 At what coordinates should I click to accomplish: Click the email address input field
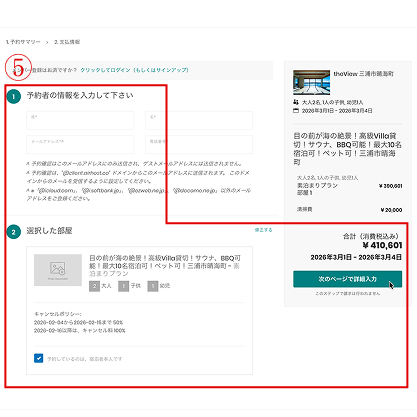(x=80, y=145)
